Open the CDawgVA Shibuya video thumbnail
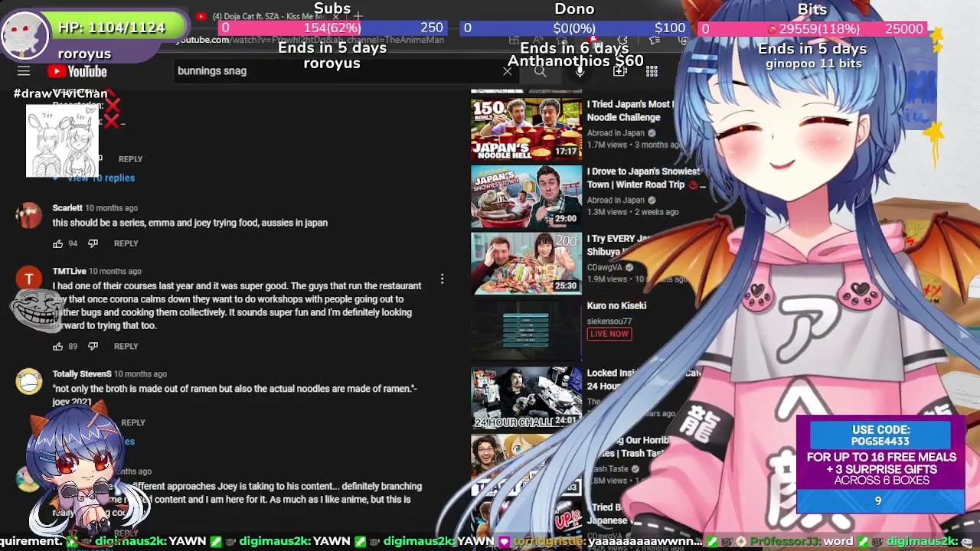This screenshot has height=551, width=980. point(526,263)
